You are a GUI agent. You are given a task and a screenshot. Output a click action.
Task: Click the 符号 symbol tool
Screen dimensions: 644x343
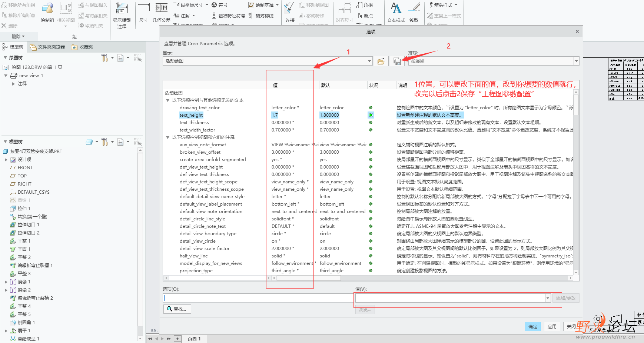[x=219, y=5]
